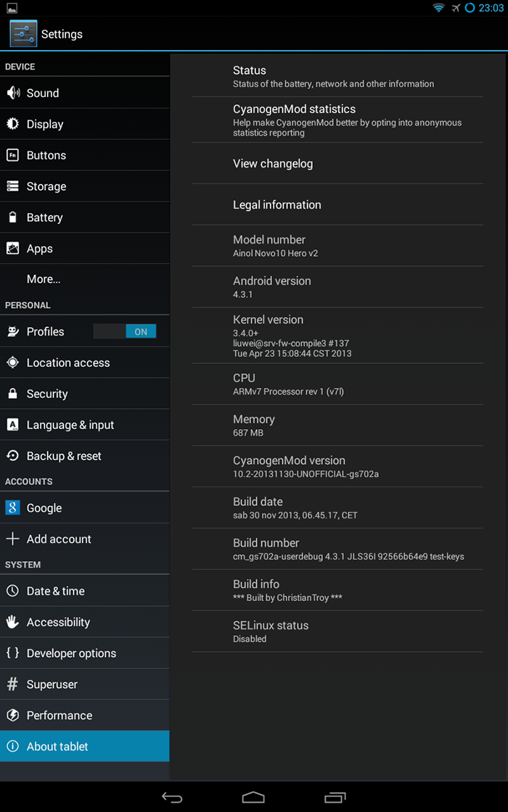Tap the Battery icon in sidebar
This screenshot has width=508, height=812.
[x=12, y=217]
